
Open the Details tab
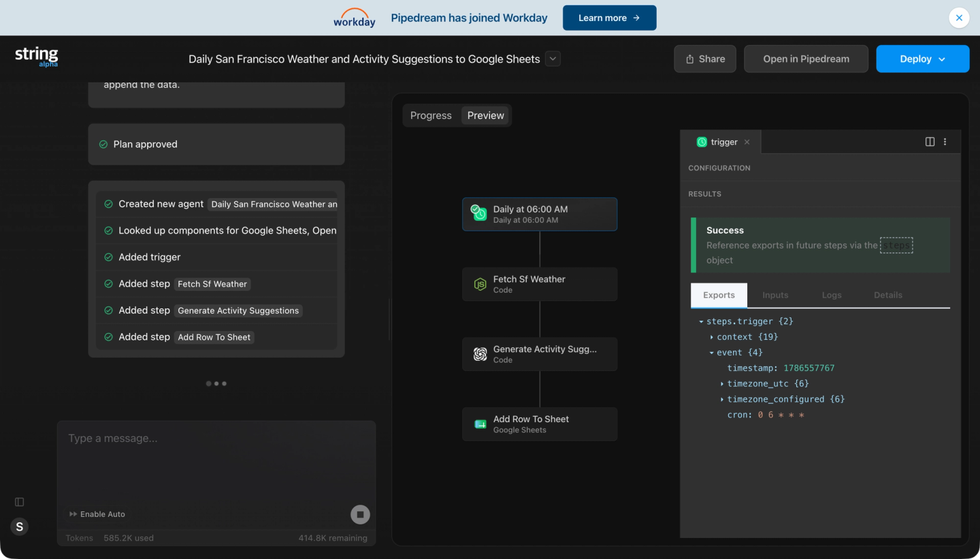tap(888, 296)
